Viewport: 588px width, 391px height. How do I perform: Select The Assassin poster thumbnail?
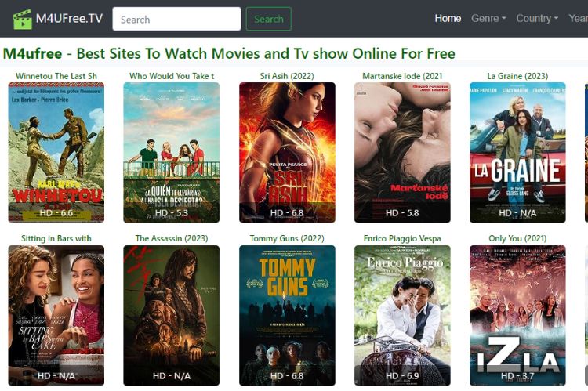(172, 315)
